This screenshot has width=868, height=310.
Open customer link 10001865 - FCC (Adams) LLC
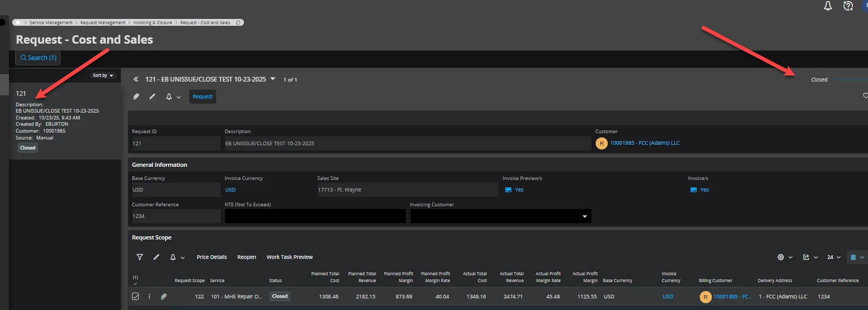[645, 143]
